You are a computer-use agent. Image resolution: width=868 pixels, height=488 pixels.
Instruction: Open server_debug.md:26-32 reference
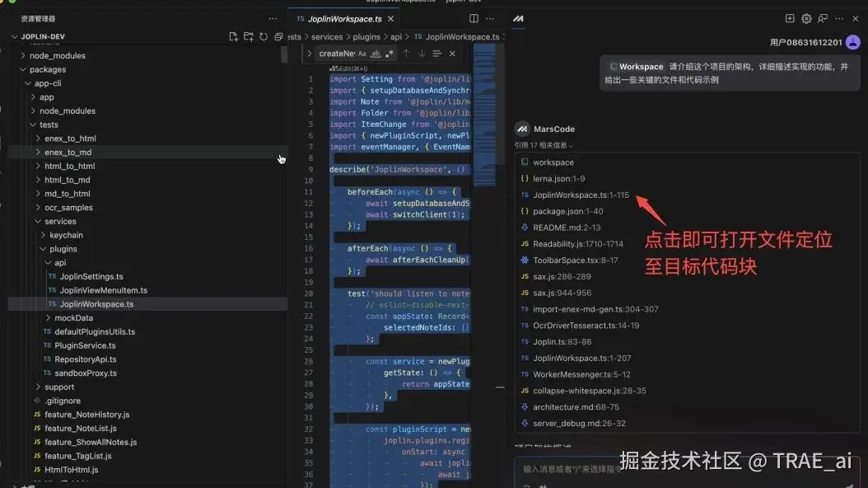(579, 423)
